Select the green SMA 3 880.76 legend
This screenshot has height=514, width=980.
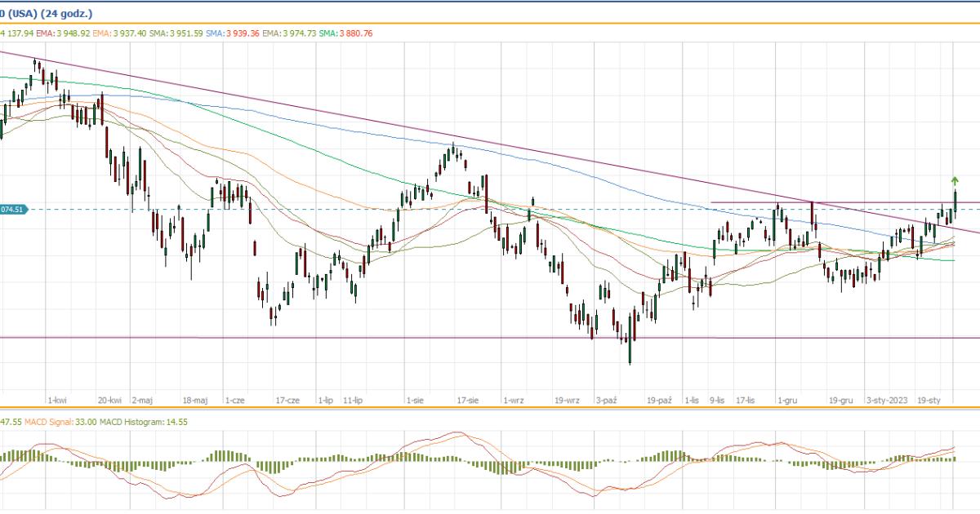tap(346, 33)
